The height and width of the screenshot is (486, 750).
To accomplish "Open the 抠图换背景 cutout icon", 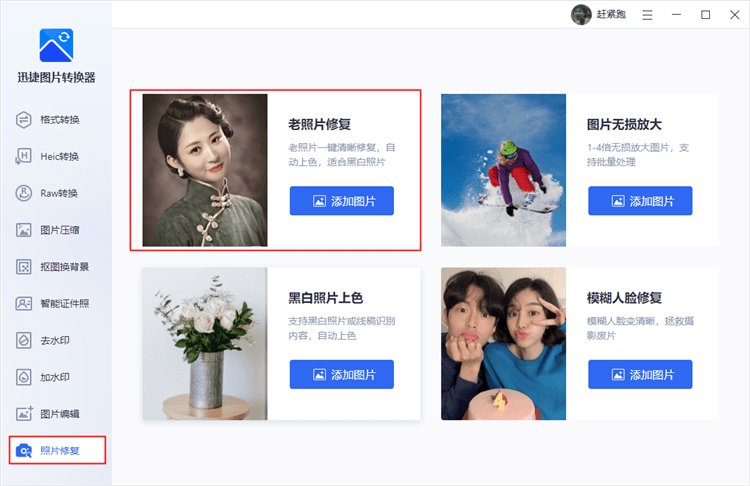I will (23, 267).
